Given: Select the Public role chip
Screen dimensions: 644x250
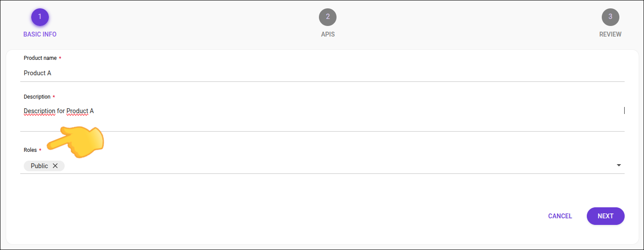Looking at the screenshot, I should point(39,166).
